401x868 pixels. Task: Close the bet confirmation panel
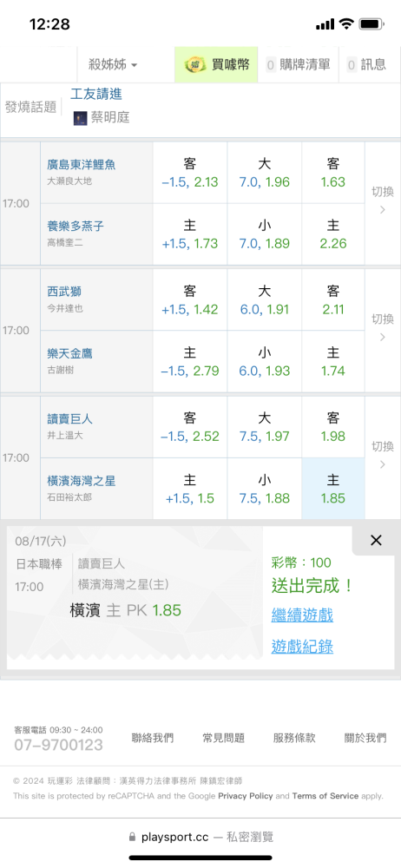click(376, 540)
